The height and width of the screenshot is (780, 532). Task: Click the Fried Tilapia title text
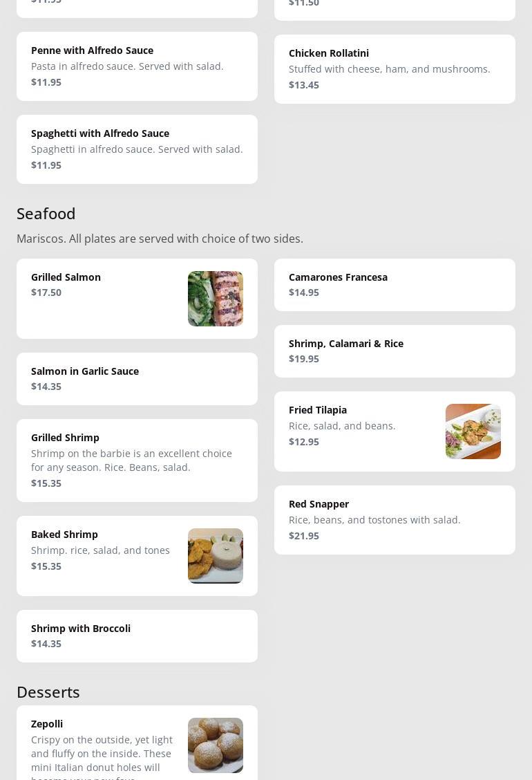(318, 410)
